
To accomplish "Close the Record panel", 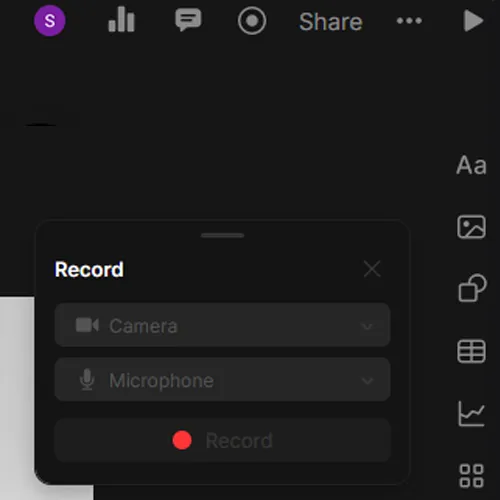I will pos(372,269).
